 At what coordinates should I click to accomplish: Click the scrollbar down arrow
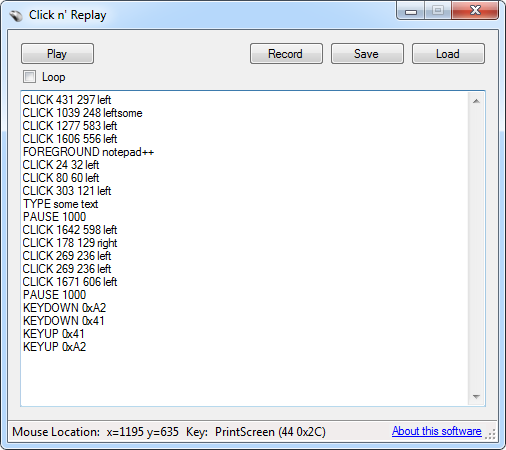(476, 396)
